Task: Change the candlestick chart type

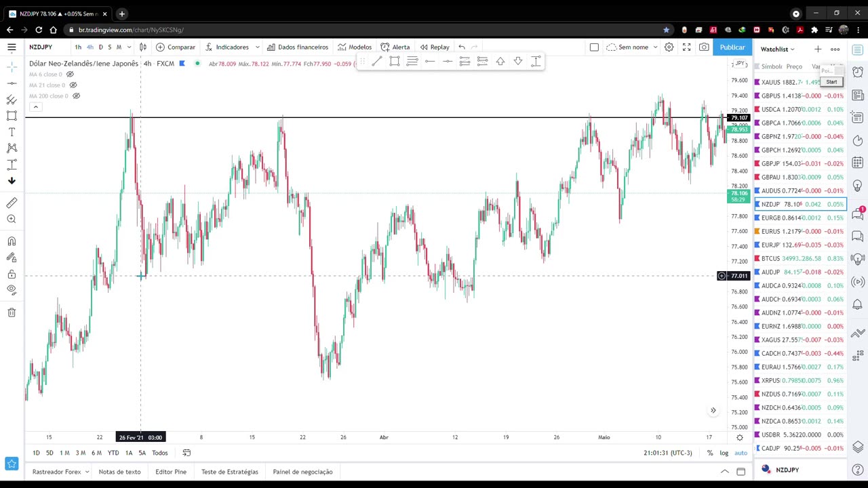Action: coord(142,47)
